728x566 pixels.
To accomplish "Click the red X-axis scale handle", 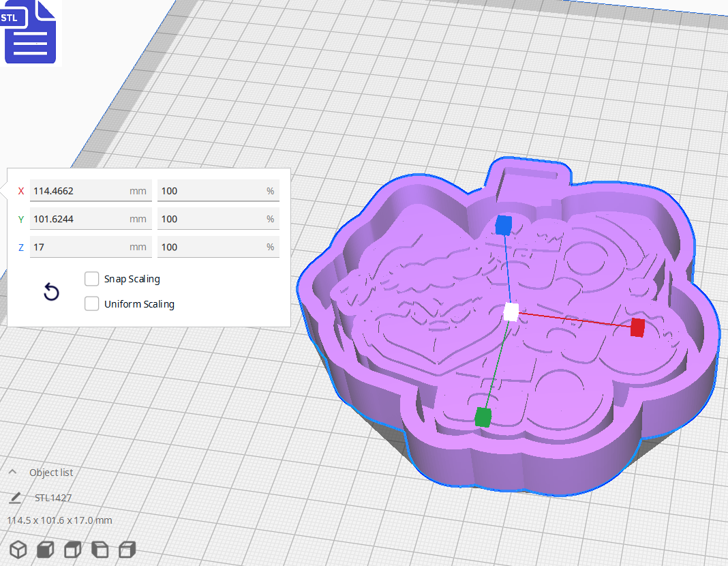I will (x=635, y=328).
